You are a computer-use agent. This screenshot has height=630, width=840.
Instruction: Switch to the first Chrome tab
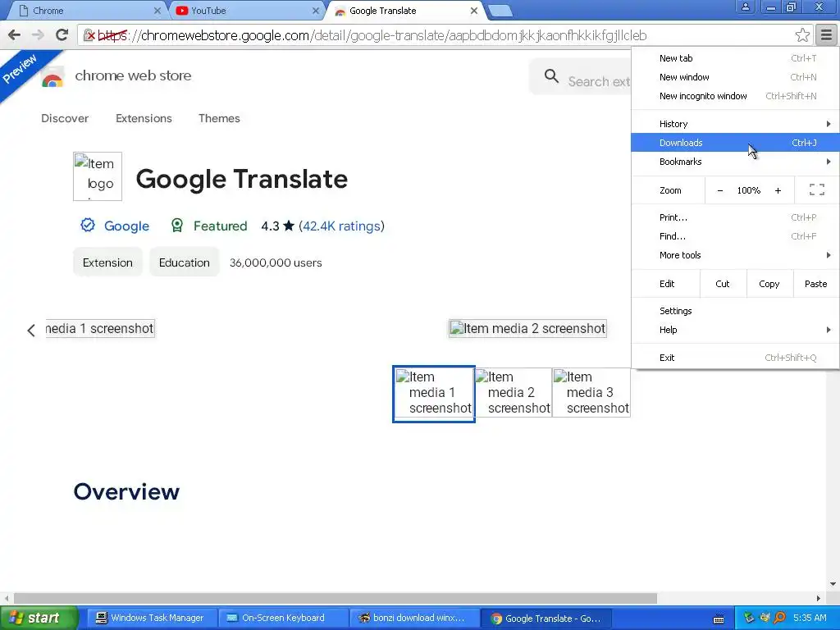click(89, 11)
